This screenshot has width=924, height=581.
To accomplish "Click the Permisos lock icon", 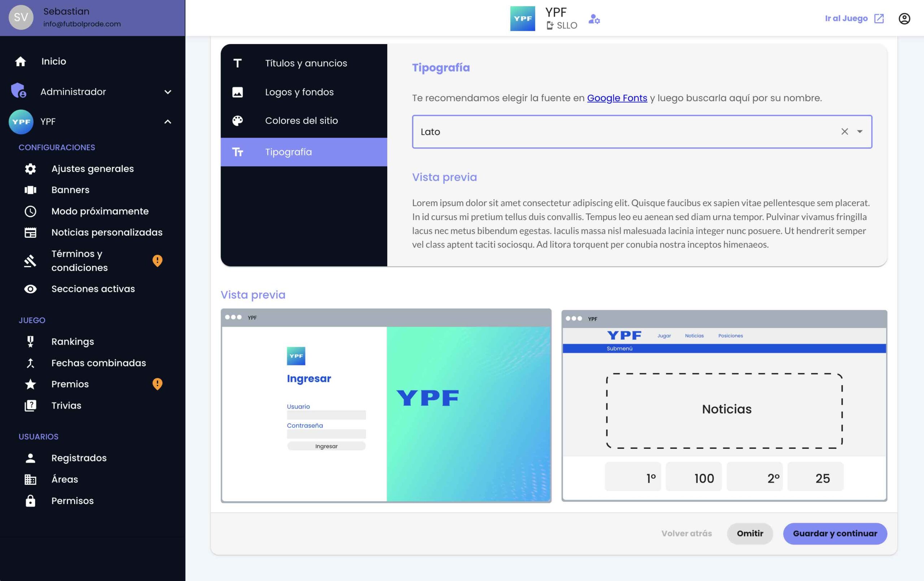I will pyautogui.click(x=30, y=501).
